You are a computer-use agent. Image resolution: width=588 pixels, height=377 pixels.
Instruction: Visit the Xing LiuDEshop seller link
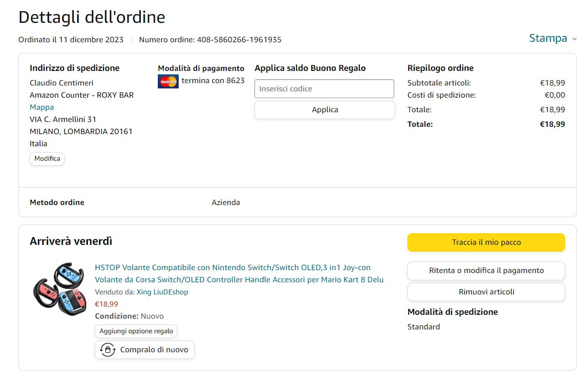click(x=162, y=292)
